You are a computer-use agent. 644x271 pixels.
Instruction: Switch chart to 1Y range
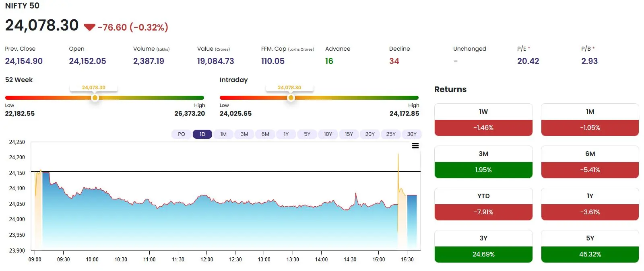[286, 134]
